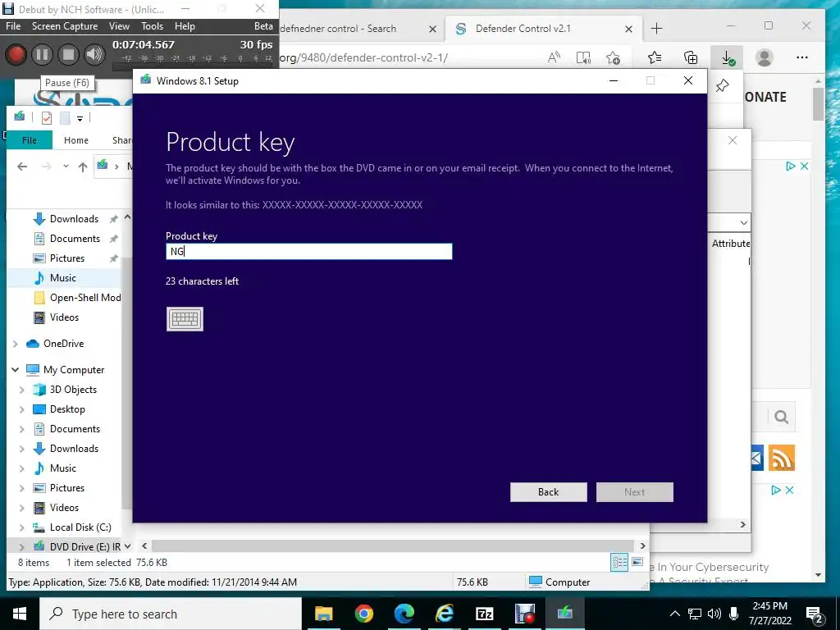Select the Open-Shell Mod folder
This screenshot has width=840, height=630.
point(77,297)
